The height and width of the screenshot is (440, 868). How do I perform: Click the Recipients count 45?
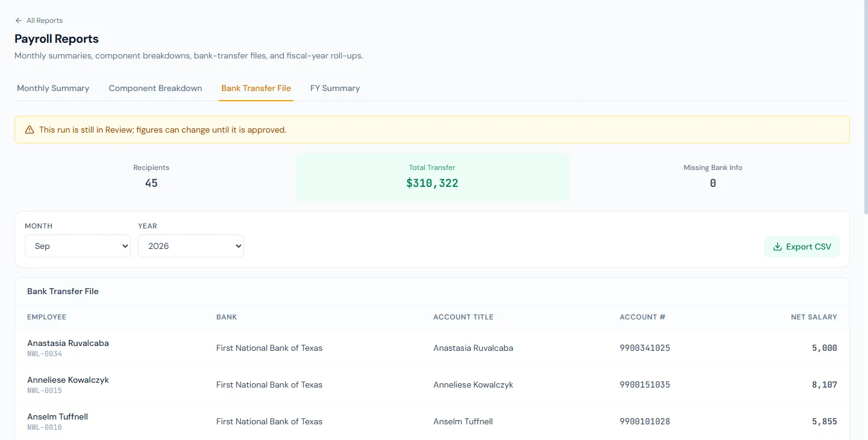(151, 183)
